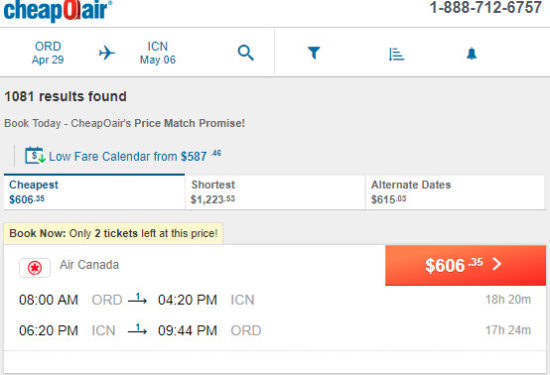
Task: Click the $606.35 orange price button
Action: click(x=465, y=265)
